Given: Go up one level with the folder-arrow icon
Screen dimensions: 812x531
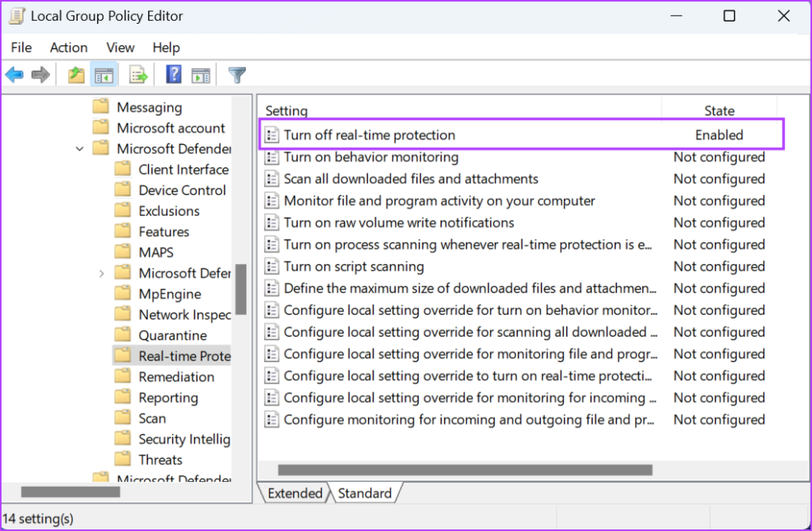Looking at the screenshot, I should (x=77, y=75).
